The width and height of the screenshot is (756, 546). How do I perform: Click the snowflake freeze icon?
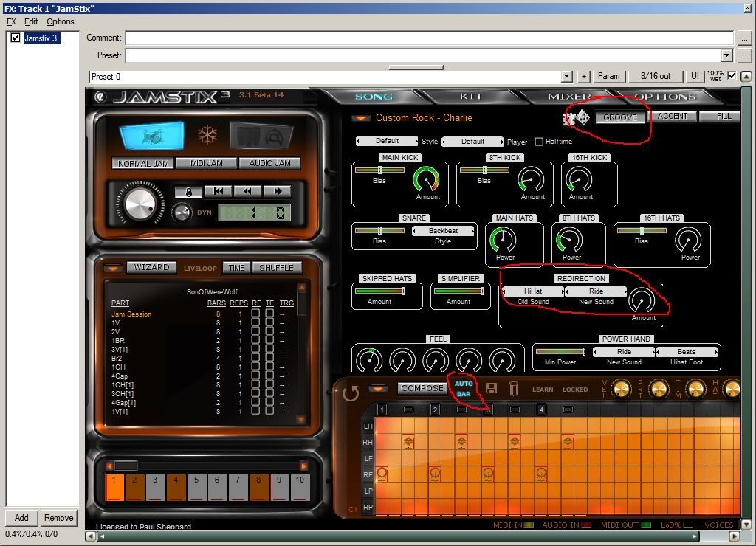[207, 135]
